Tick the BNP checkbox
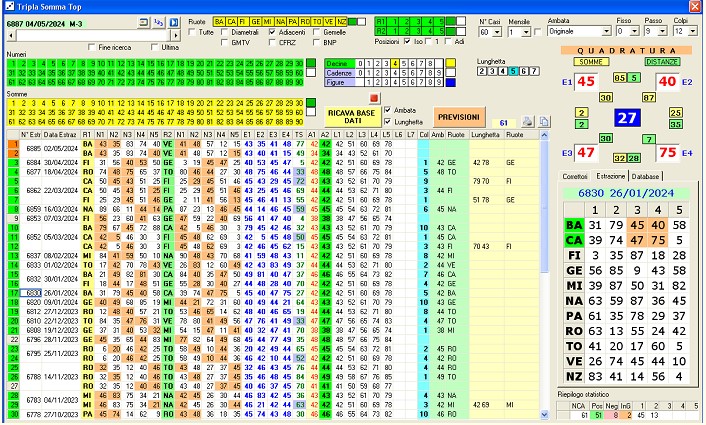This screenshot has height=425, width=706. (317, 42)
